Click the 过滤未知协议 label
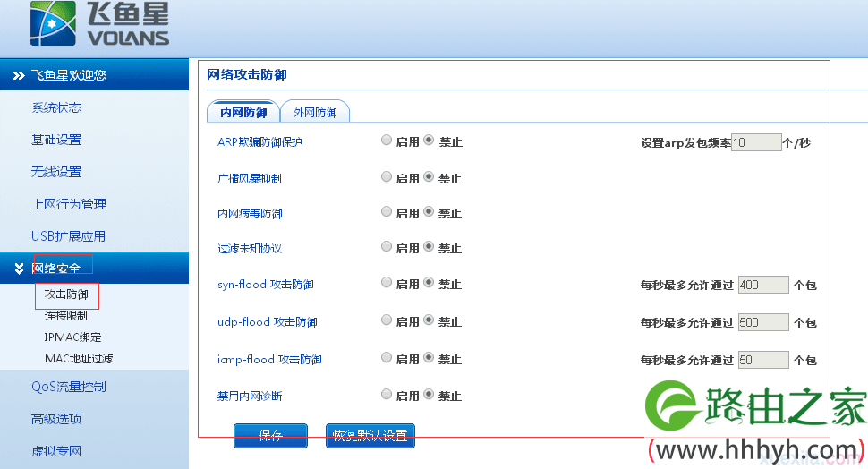This screenshot has height=469, width=868. [249, 248]
